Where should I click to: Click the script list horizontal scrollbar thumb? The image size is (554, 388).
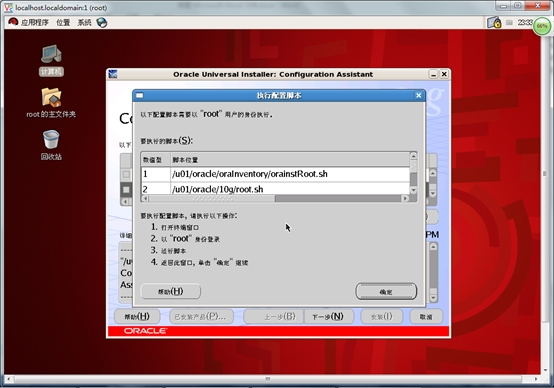212,199
